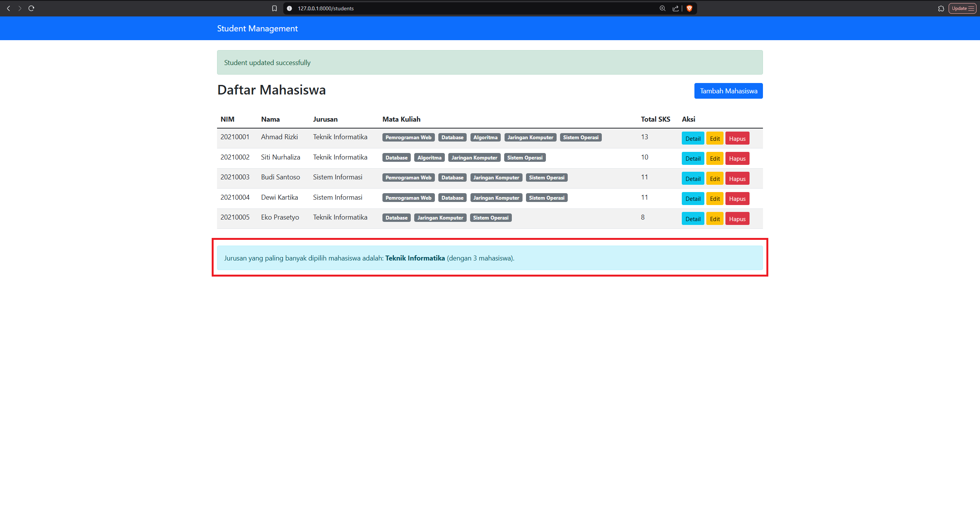
Task: Open Detail for Ahmad Rizki
Action: coord(693,138)
